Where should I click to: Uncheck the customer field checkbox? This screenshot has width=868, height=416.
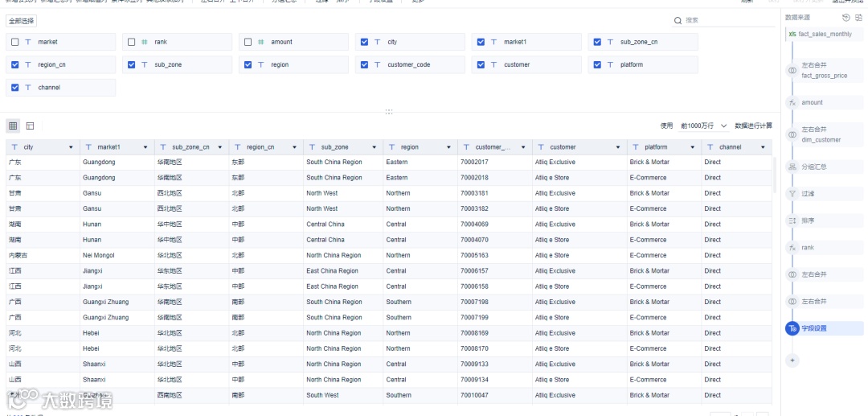481,65
